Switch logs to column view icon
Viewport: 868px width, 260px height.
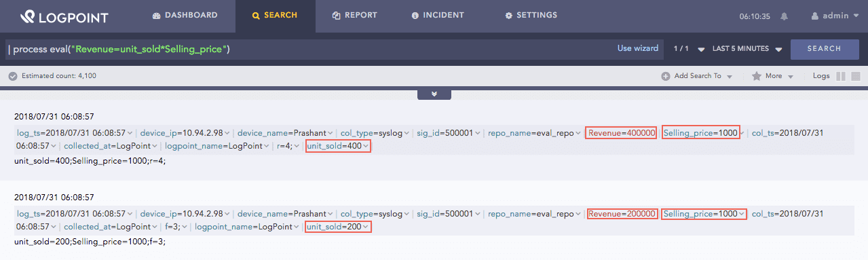pyautogui.click(x=841, y=76)
